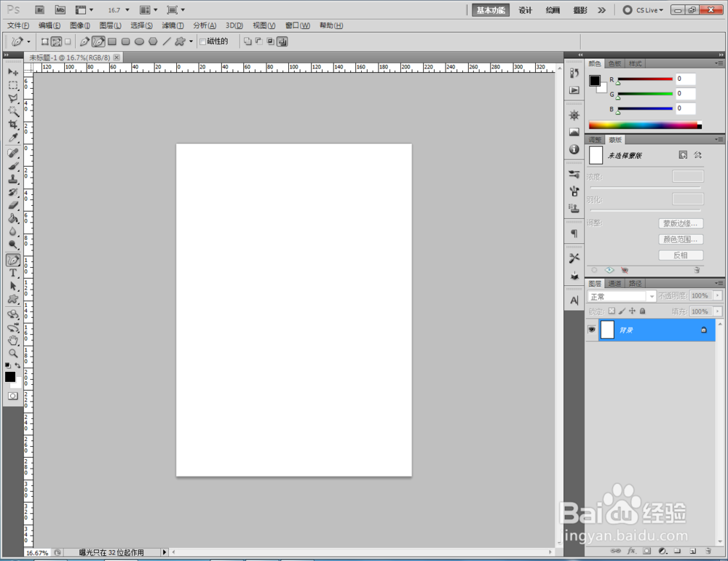
Task: Click the color spectrum ramp
Action: (x=645, y=125)
